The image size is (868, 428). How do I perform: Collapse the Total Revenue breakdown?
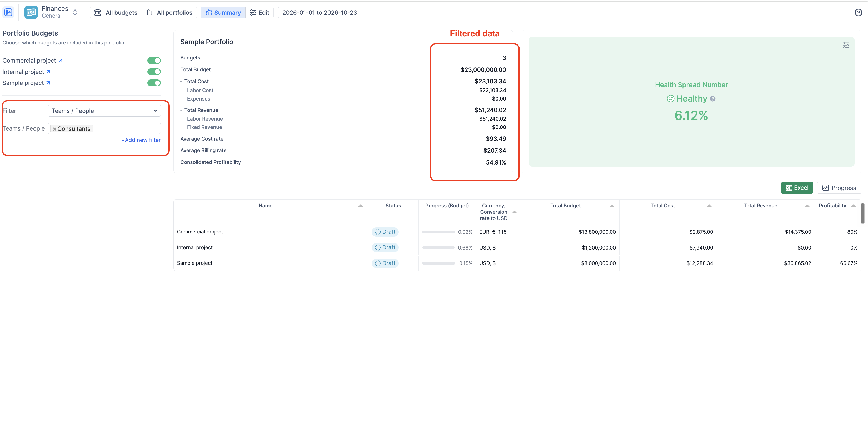(181, 110)
